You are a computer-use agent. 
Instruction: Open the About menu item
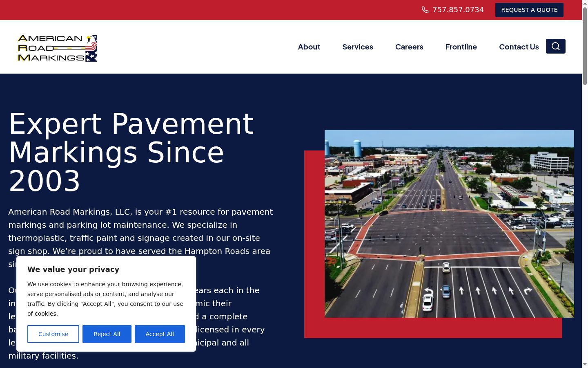(309, 47)
